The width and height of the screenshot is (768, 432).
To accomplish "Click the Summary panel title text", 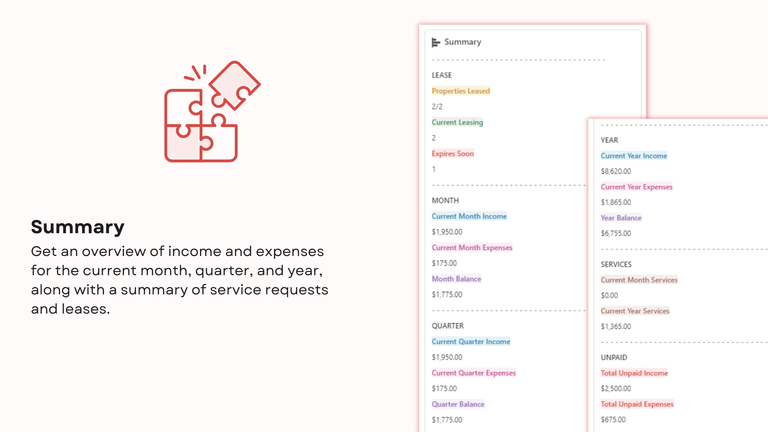I will (463, 42).
